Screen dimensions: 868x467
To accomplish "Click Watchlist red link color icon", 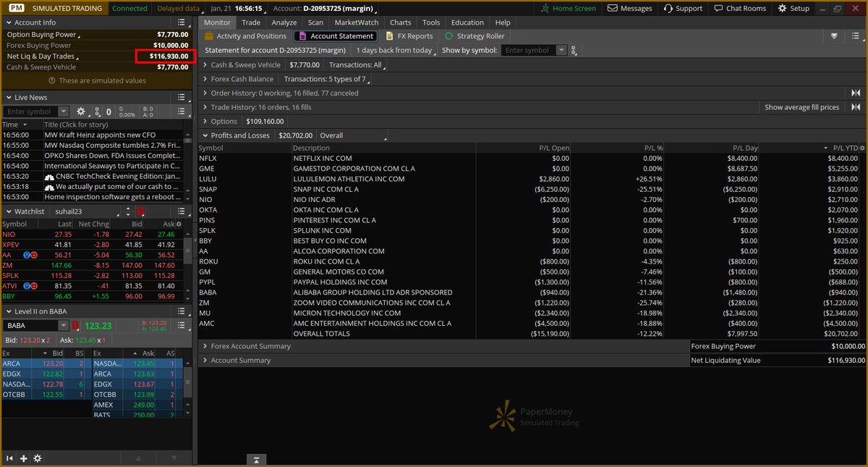I will click(140, 211).
